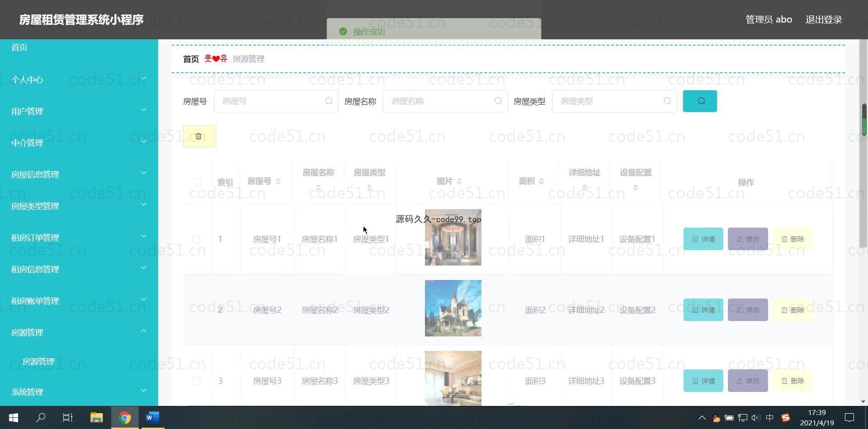Screen dimensions: 868x429
Task: Switch to Word in taskbar
Action: click(x=152, y=418)
